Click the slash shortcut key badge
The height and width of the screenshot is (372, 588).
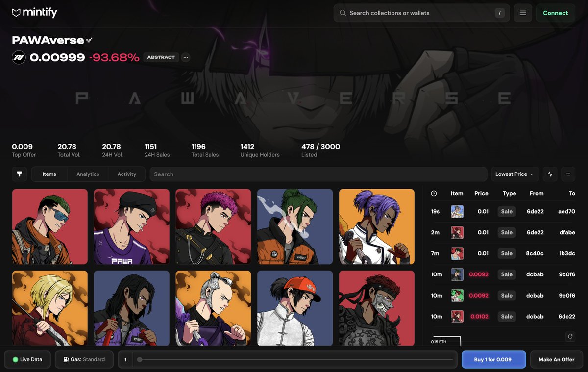pos(499,13)
